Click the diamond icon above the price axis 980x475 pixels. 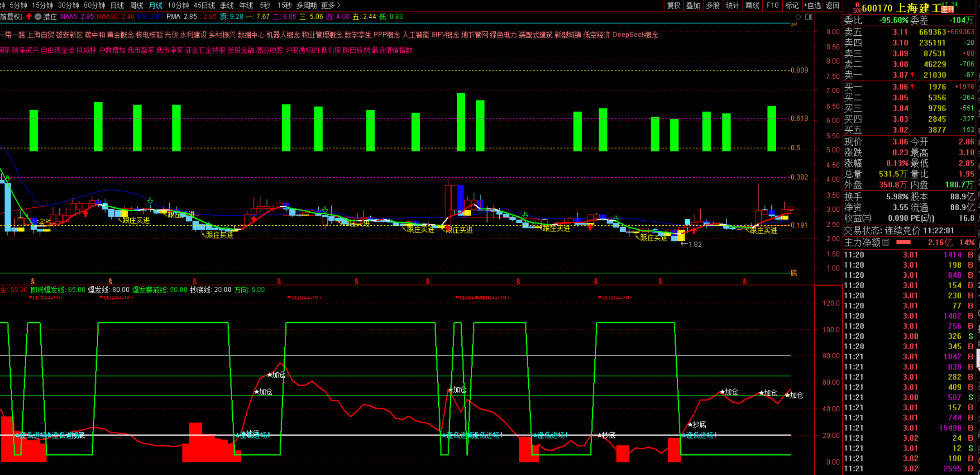(x=798, y=17)
